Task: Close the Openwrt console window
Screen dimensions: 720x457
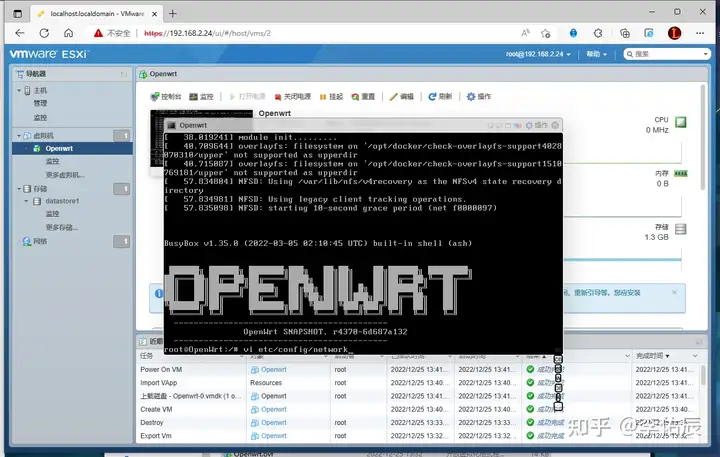Action: 555,125
